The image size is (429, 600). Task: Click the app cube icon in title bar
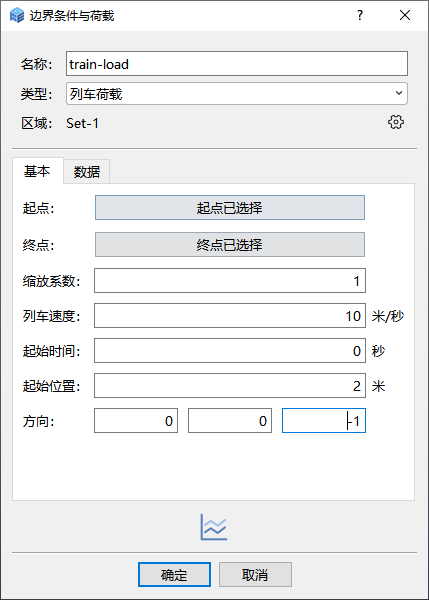17,15
